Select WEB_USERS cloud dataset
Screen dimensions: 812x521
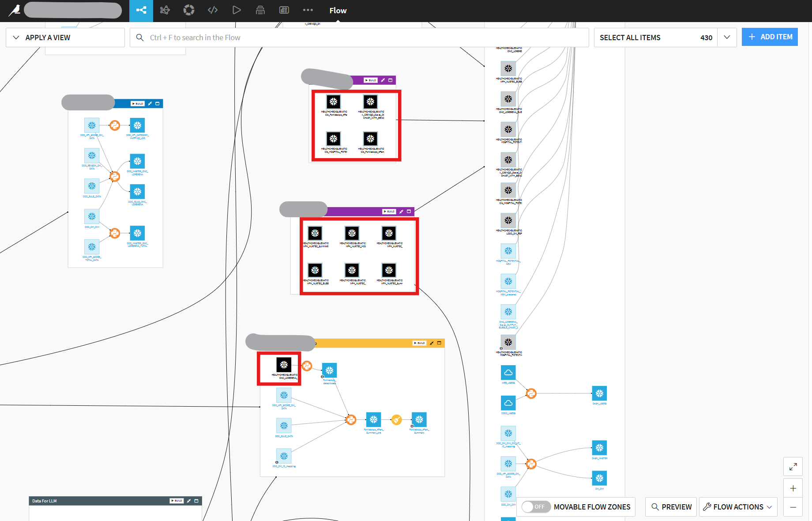[x=508, y=373]
